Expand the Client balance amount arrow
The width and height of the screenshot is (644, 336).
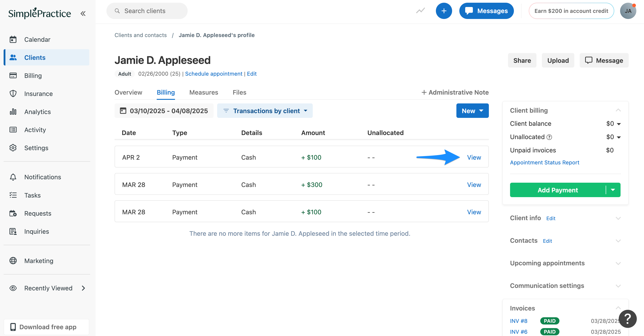(x=619, y=124)
